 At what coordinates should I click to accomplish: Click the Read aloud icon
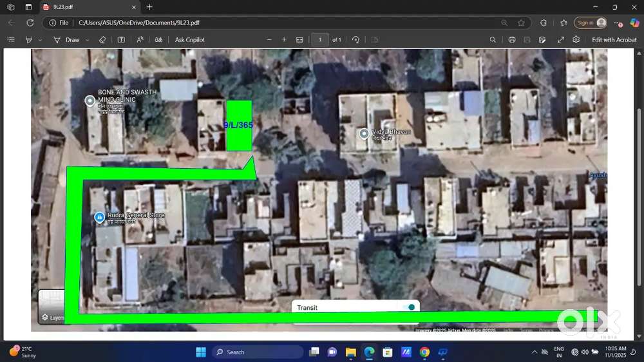point(140,40)
